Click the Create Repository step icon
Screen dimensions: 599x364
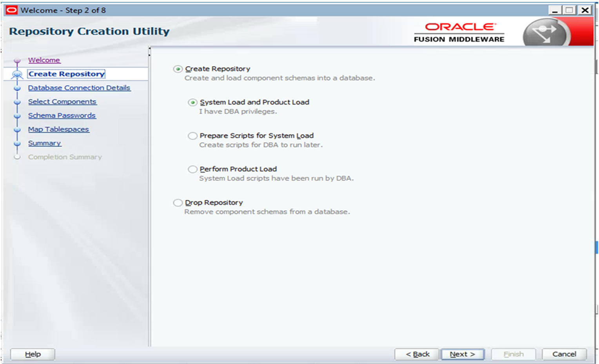[x=16, y=74]
